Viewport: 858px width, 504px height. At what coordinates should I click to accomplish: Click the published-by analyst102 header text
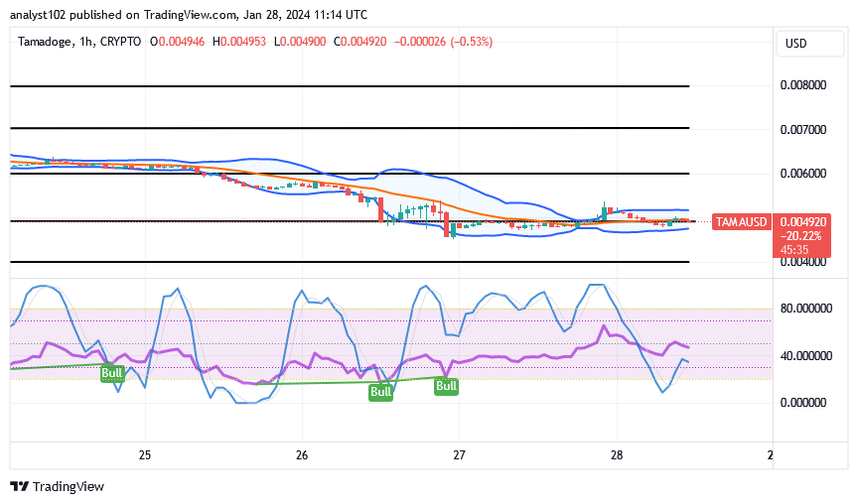coord(189,15)
